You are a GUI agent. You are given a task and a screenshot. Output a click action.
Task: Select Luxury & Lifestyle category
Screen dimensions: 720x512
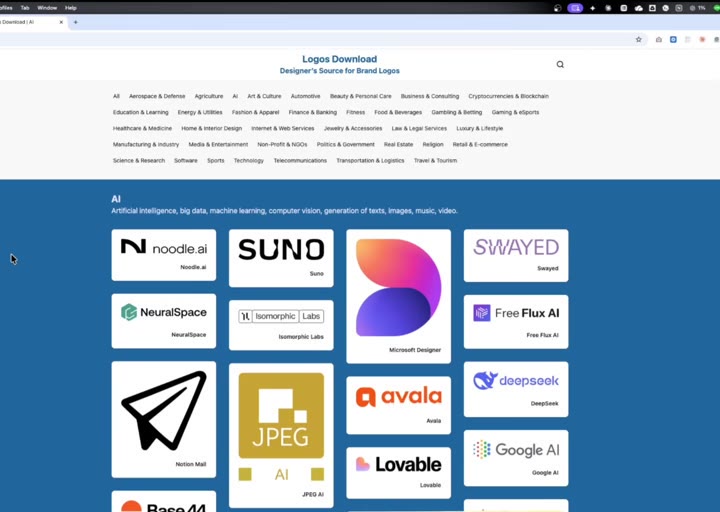point(479,129)
